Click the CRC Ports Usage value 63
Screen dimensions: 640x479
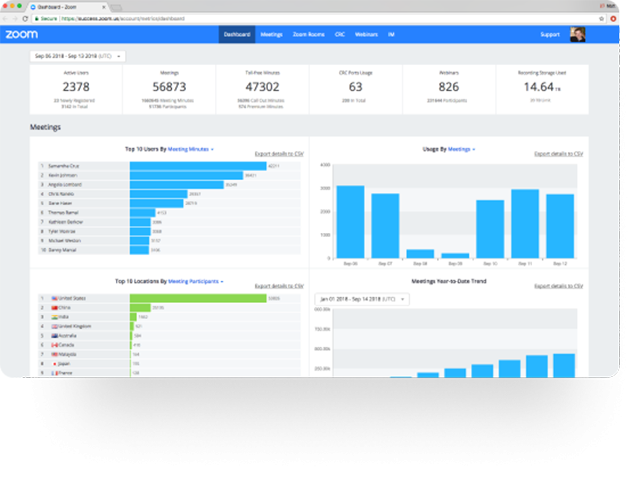pyautogui.click(x=356, y=87)
